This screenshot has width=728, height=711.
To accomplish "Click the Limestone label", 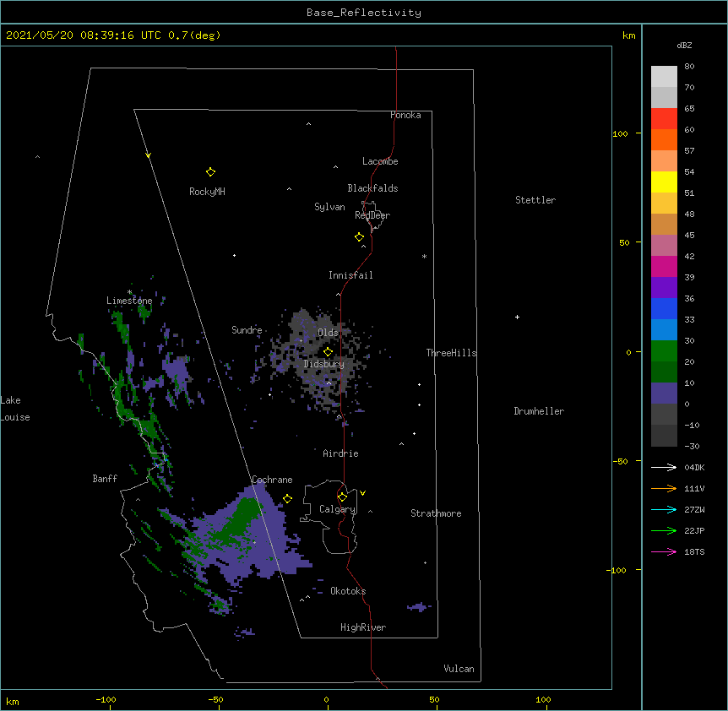I will 129,301.
